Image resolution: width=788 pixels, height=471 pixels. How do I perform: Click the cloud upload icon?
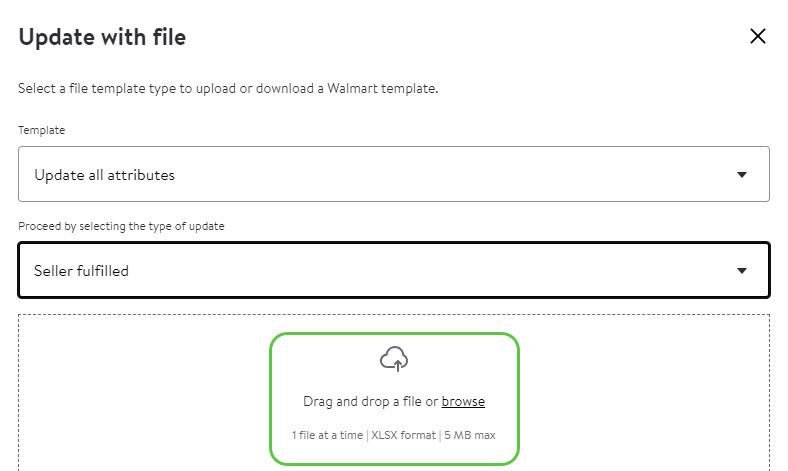[394, 359]
